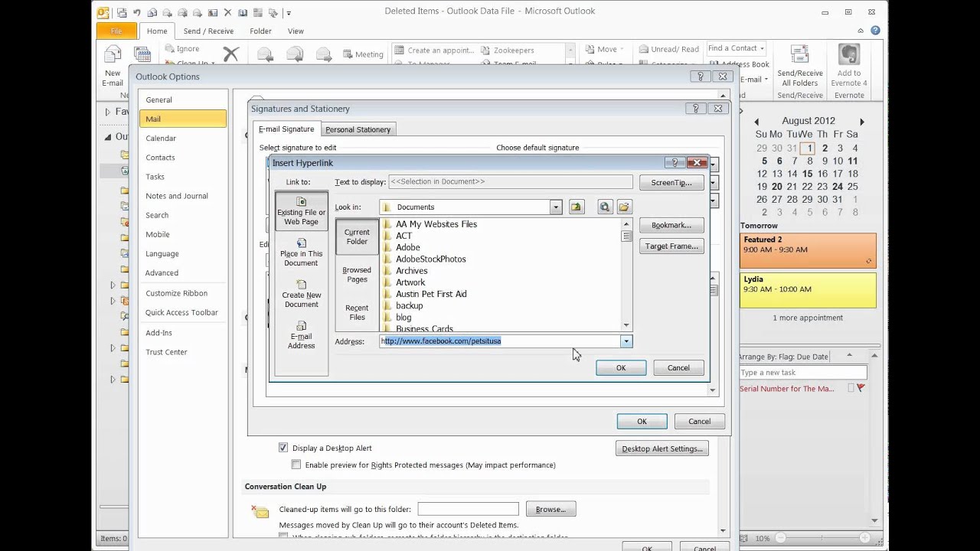Select Existing File or Web Page link type

[x=301, y=210]
